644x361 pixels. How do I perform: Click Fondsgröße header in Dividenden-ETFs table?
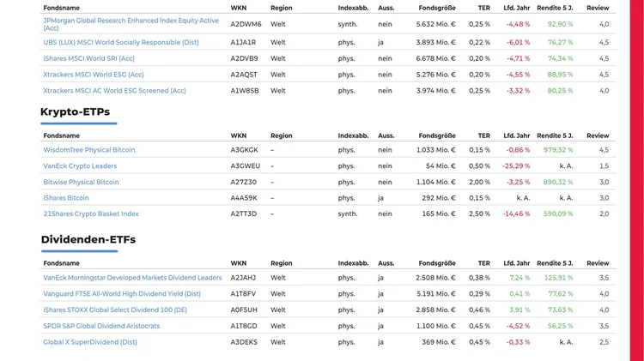click(x=437, y=263)
